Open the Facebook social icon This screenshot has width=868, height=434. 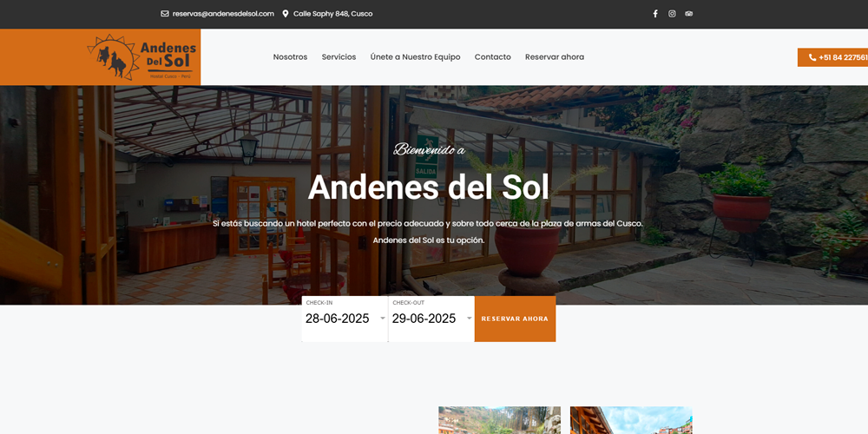(x=655, y=14)
